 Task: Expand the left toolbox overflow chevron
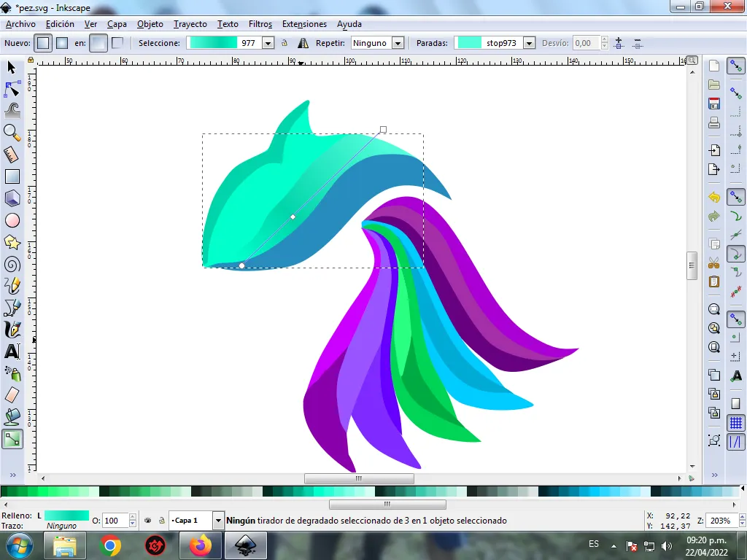[13, 475]
